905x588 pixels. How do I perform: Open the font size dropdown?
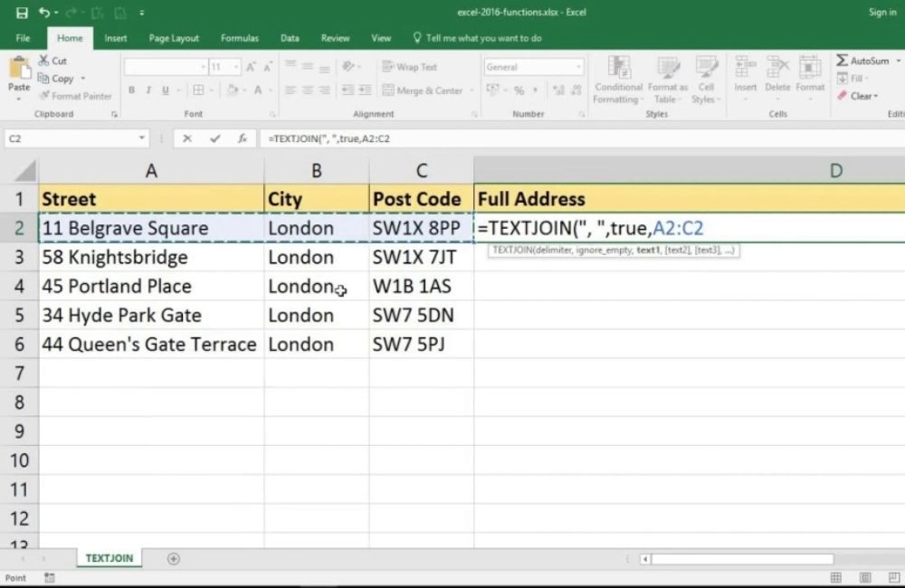click(x=235, y=67)
